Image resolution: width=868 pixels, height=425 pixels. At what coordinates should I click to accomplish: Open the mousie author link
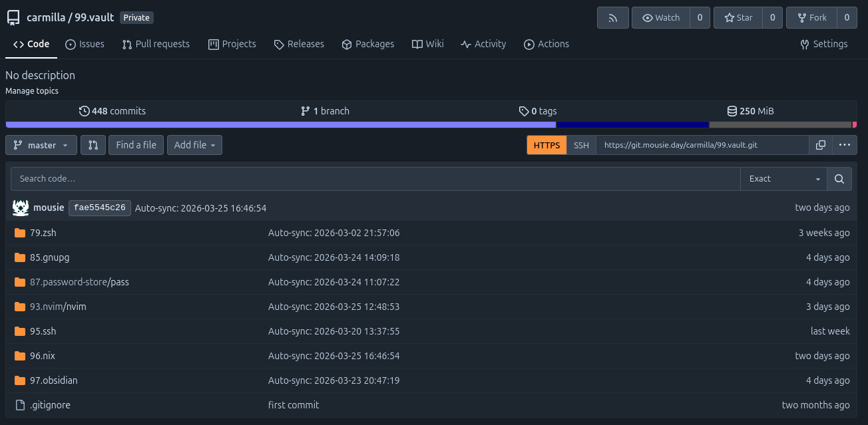click(x=49, y=208)
